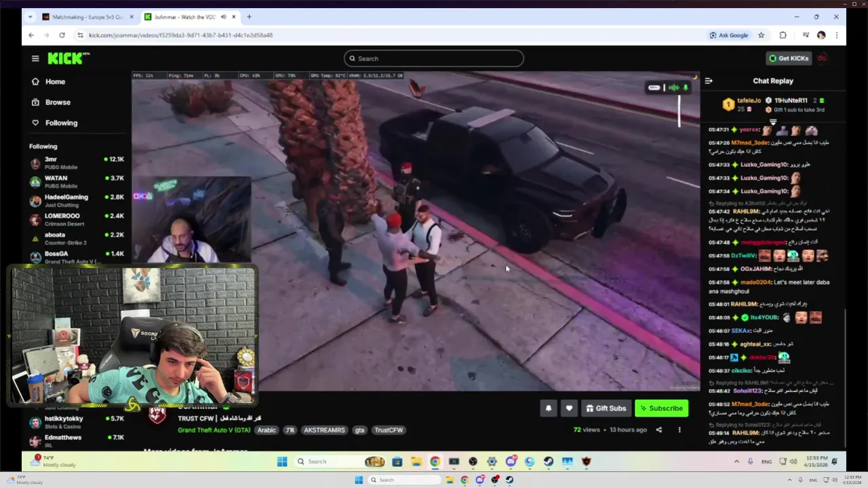The height and width of the screenshot is (488, 868).
Task: Switch to the Matchmaking browser tab
Action: pos(88,17)
